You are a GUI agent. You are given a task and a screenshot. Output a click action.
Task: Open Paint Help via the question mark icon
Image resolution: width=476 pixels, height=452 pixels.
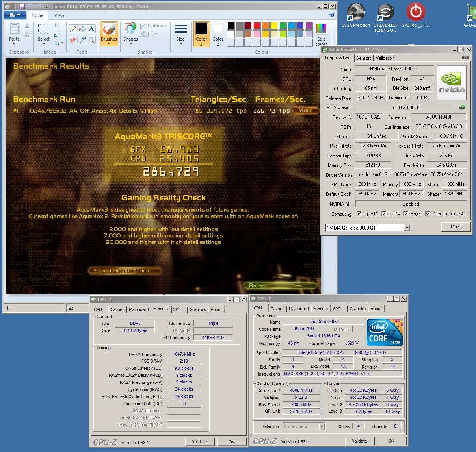pos(332,15)
